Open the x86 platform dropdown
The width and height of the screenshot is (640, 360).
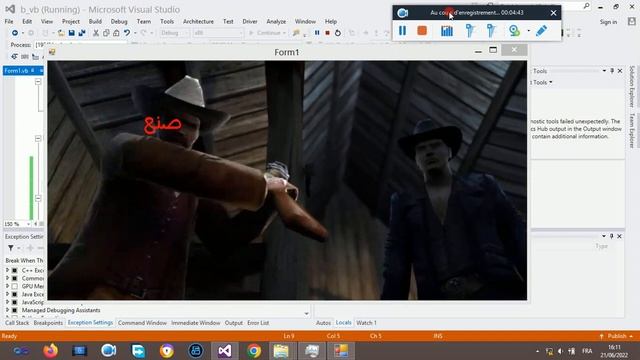point(218,33)
